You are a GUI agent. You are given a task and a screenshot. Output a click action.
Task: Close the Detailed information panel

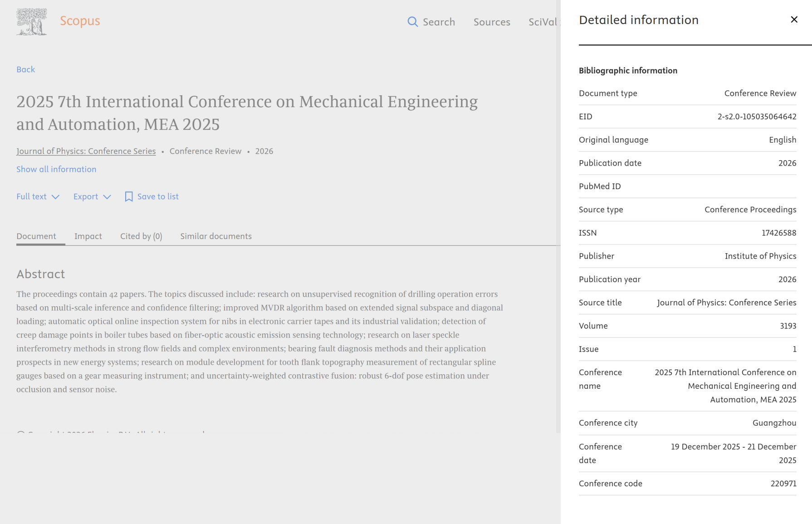(794, 20)
